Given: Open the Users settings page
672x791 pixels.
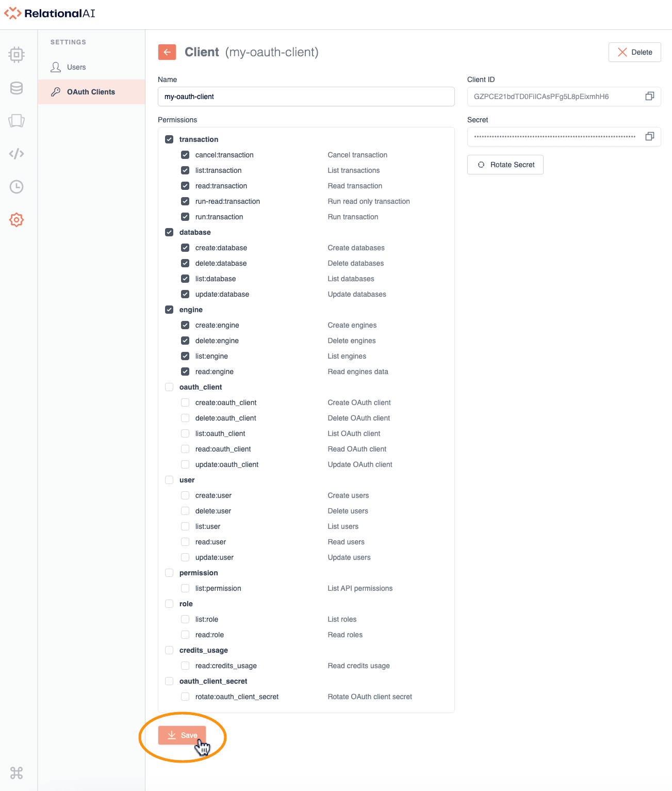Looking at the screenshot, I should coord(91,67).
